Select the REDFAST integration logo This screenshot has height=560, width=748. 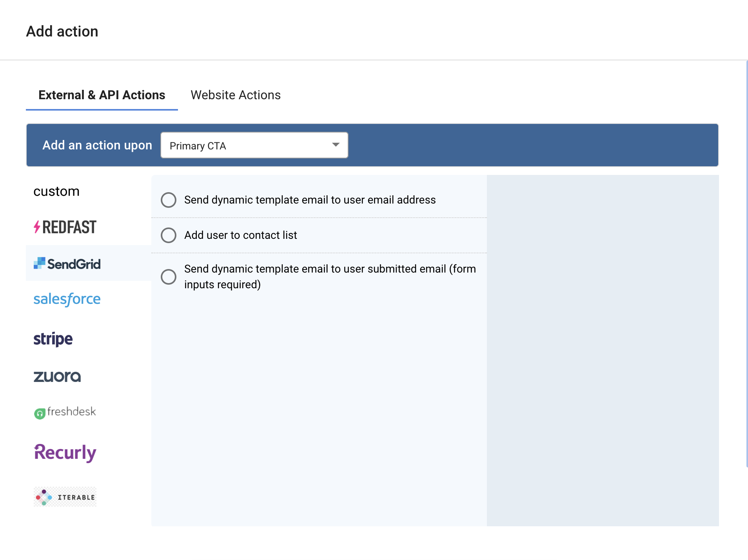click(65, 227)
